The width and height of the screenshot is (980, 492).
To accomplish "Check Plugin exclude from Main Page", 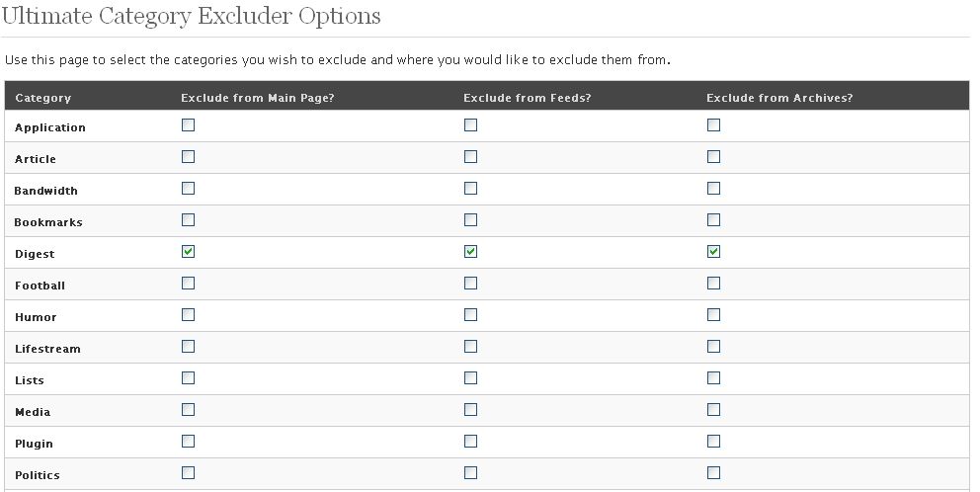I will (x=188, y=442).
